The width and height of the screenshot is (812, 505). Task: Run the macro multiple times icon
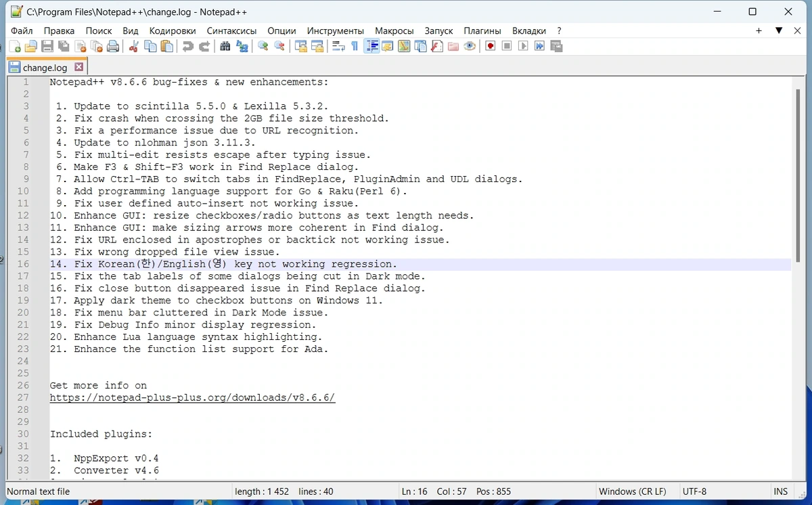539,46
